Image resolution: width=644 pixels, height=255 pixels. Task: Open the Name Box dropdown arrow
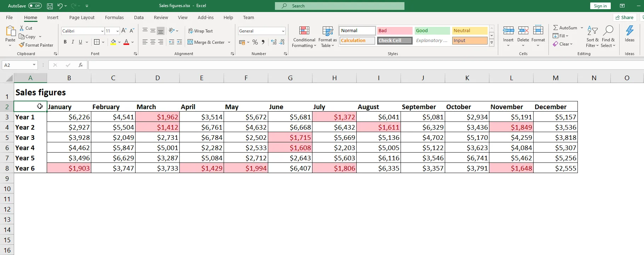pos(34,65)
